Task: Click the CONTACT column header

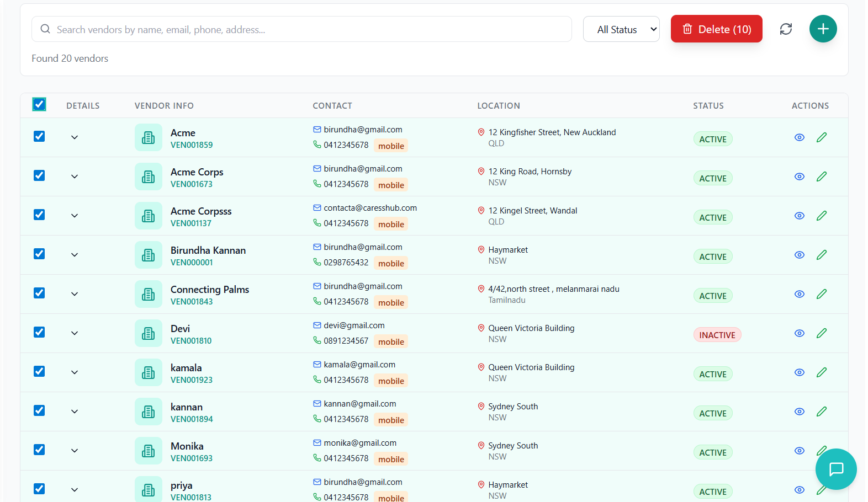Action: click(332, 105)
